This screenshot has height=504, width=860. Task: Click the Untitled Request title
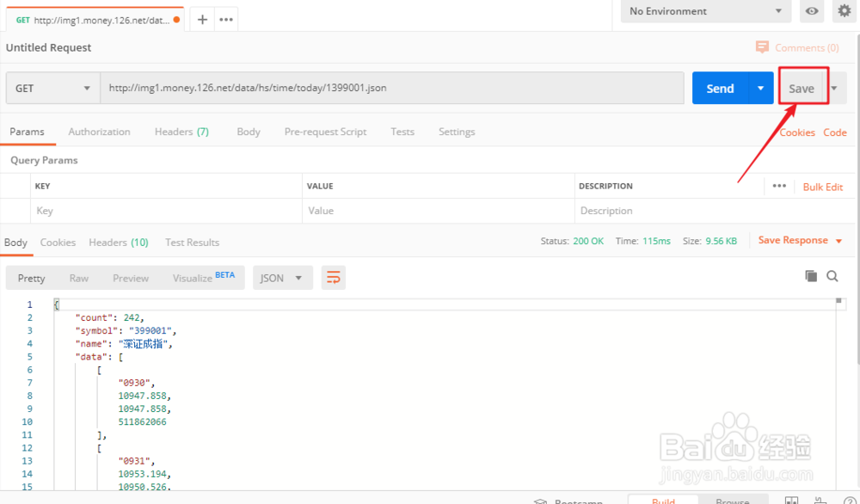click(x=48, y=47)
